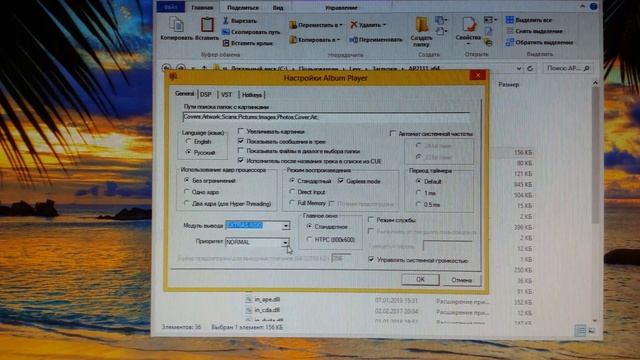Click the Explorer help question mark icon

click(x=593, y=7)
